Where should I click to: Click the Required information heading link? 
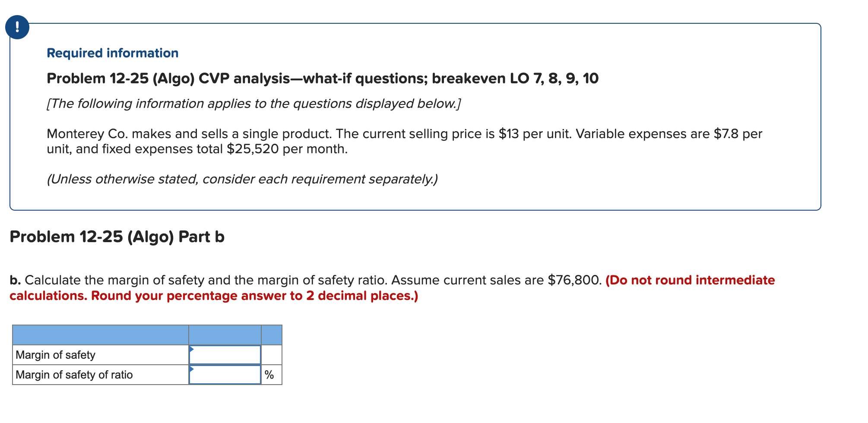click(112, 53)
